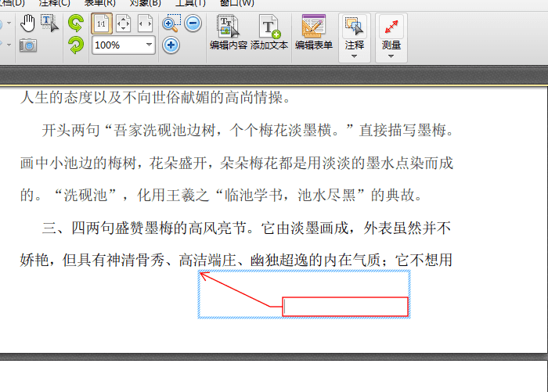The height and width of the screenshot is (392, 548).
Task: Open the 窗口(W) menu
Action: tap(237, 3)
